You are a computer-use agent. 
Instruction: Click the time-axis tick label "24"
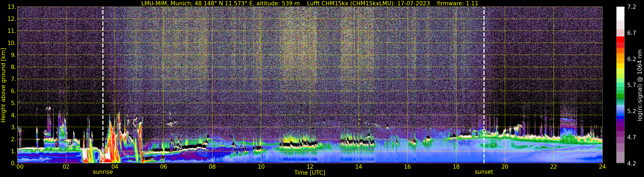pos(602,167)
